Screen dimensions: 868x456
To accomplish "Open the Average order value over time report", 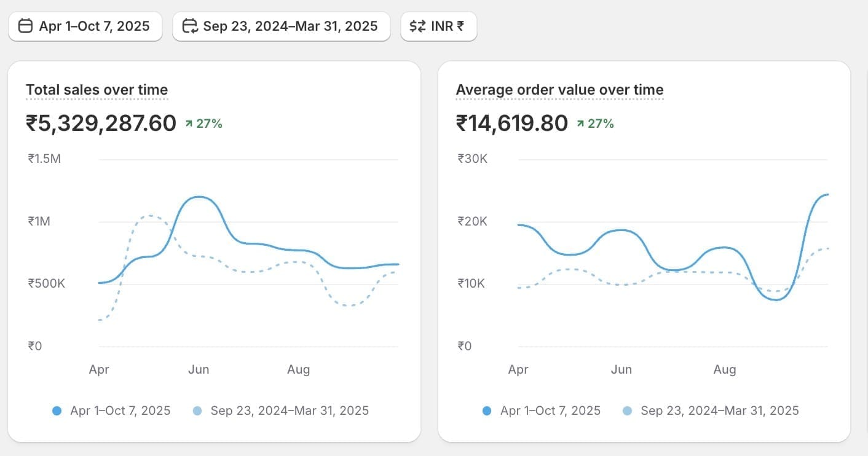I will pos(559,90).
